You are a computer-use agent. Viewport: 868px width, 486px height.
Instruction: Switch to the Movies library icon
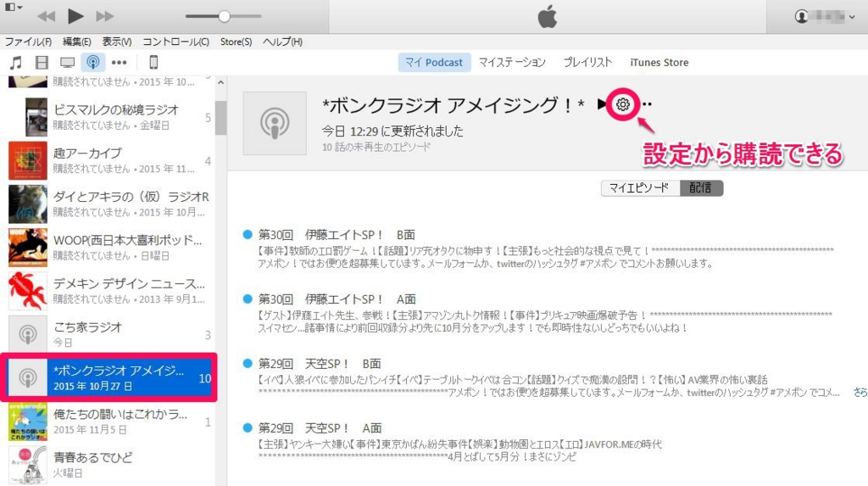click(x=42, y=62)
